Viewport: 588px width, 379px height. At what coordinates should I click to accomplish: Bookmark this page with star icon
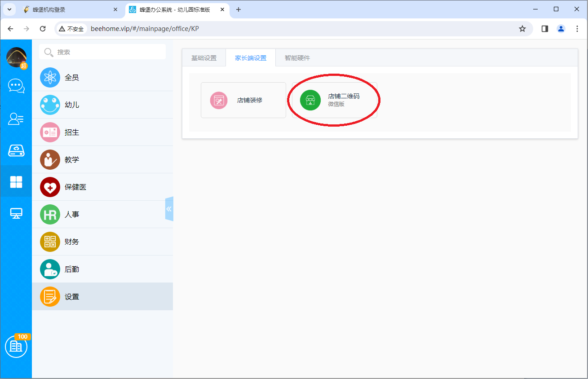pos(522,29)
